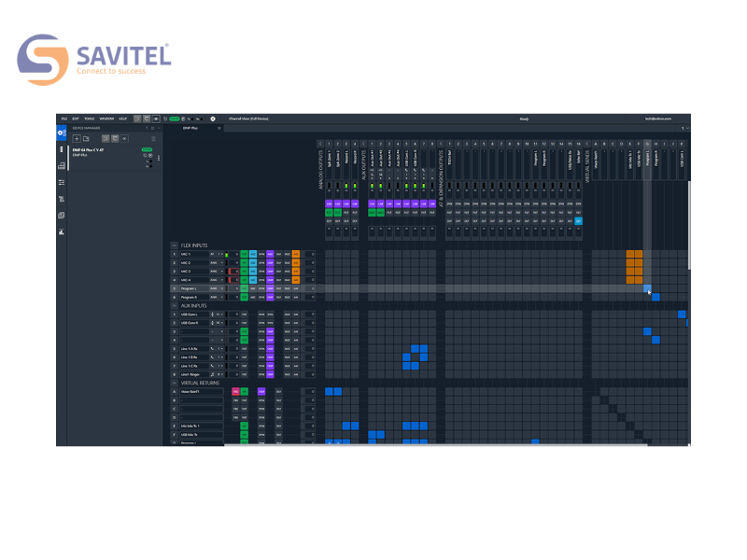Viewport: 747px width, 560px height.
Task: Click the green status pill in top toolbar
Action: click(175, 119)
